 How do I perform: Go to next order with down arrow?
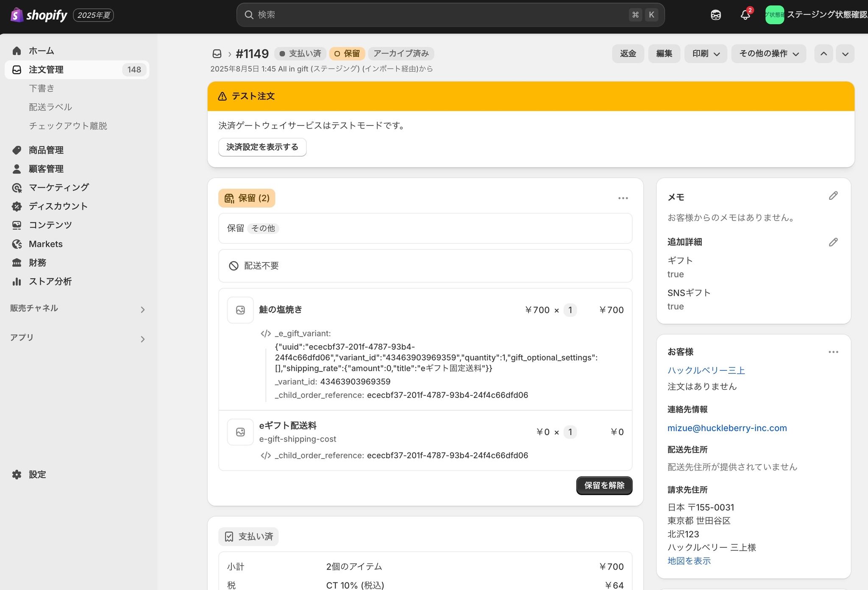tap(845, 54)
